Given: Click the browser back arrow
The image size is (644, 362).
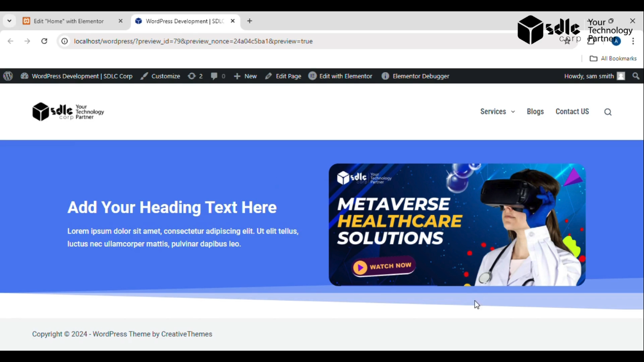Looking at the screenshot, I should coord(10,41).
